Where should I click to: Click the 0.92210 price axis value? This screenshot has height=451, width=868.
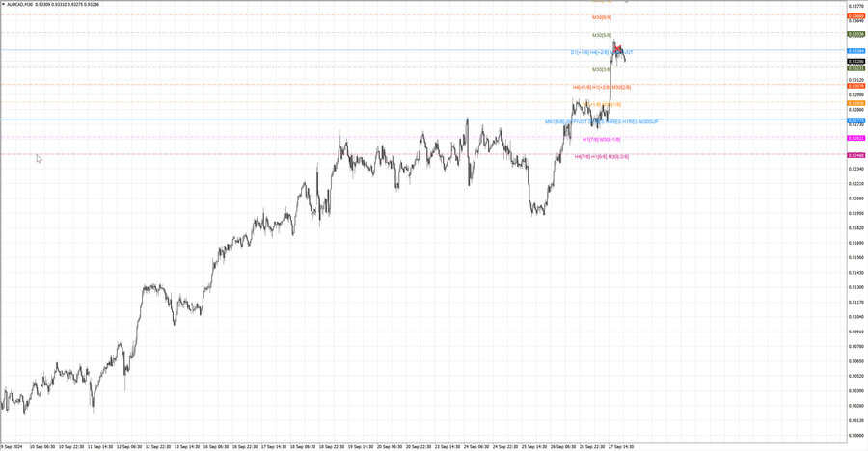856,184
